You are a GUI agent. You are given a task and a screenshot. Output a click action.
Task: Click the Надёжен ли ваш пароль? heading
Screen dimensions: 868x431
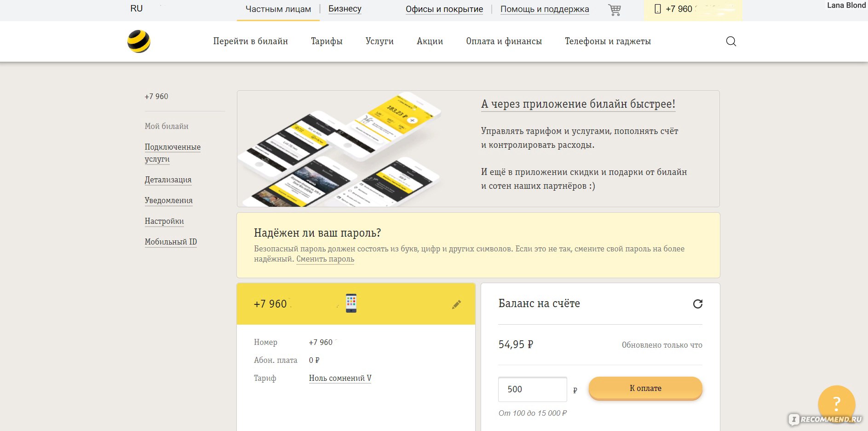(317, 233)
